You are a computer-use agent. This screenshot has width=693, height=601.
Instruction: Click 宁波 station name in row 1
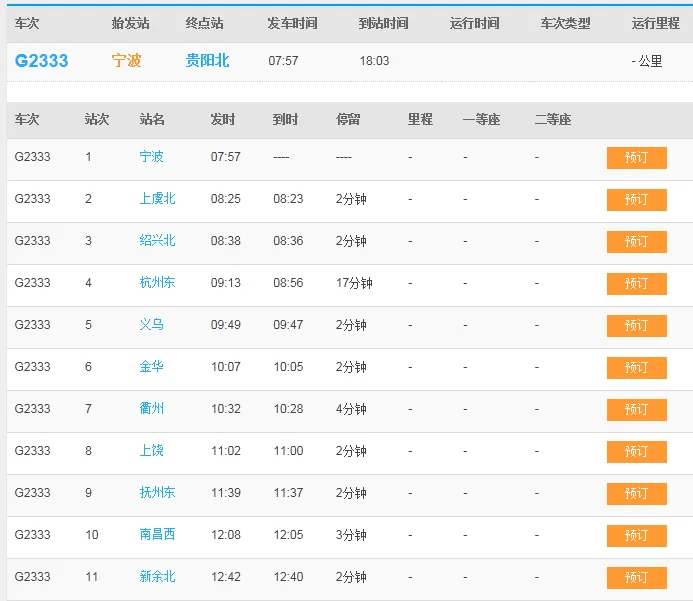151,157
